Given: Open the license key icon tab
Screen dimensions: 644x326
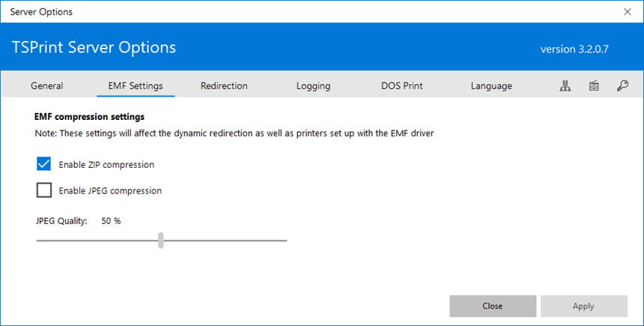Looking at the screenshot, I should pyautogui.click(x=622, y=85).
